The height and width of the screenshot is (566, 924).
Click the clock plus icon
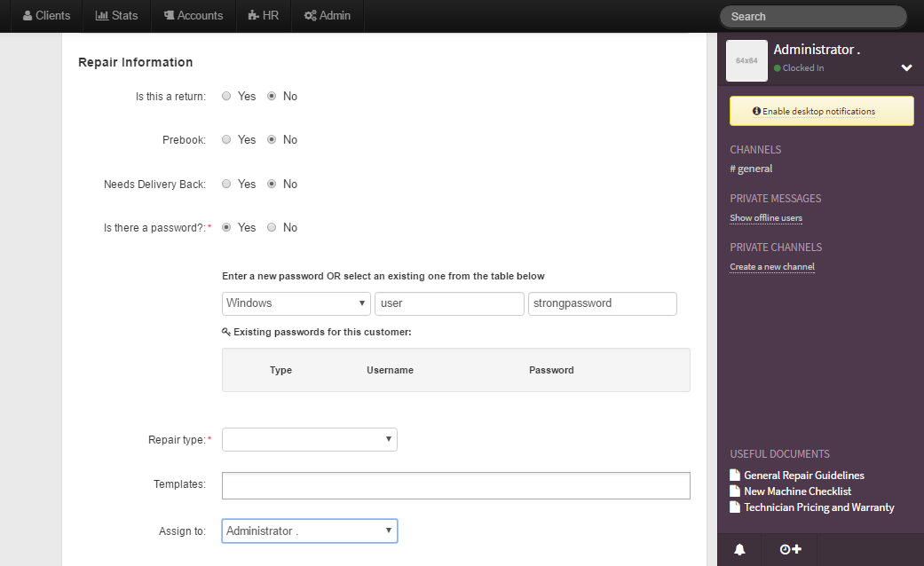790,549
